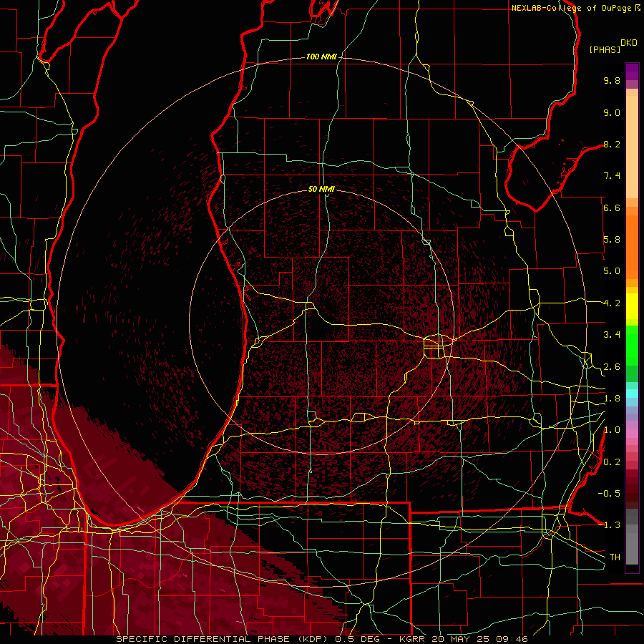Viewport: 644px width, 644px height.
Task: Click the 1.0 legend value
Action: pos(612,430)
